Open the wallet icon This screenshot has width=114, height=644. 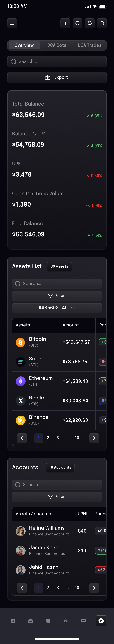point(102,23)
